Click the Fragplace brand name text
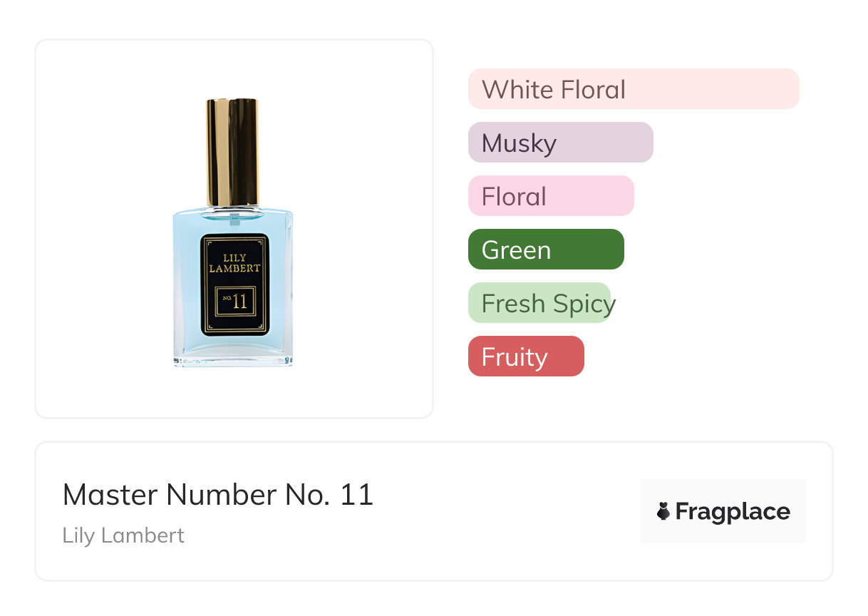Viewport: 868px width, 616px height. coord(733,511)
